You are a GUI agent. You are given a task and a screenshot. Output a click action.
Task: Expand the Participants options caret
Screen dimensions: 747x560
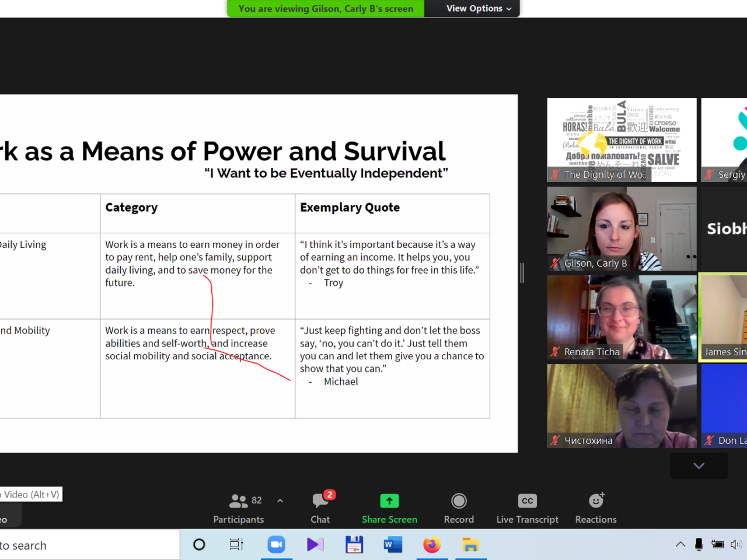[x=280, y=501]
